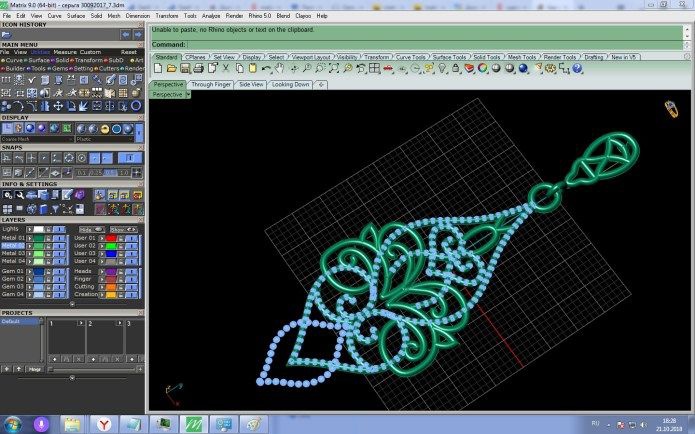This screenshot has height=434, width=695.
Task: Click the Options gears icon
Action: point(551,68)
